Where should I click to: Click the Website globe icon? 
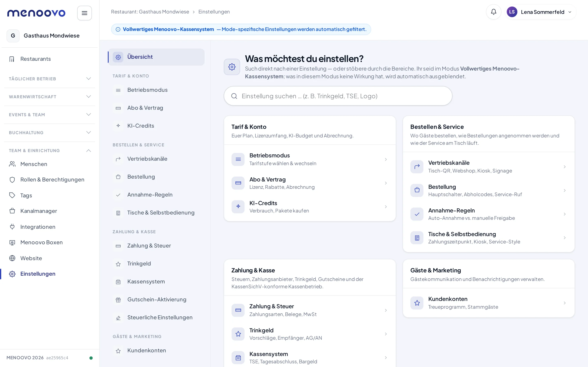12,258
